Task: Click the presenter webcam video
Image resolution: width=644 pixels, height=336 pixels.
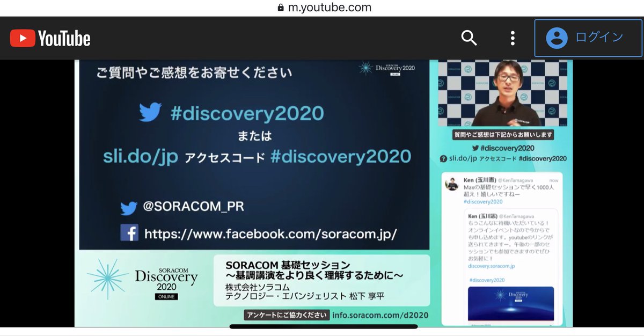Action: [502, 93]
